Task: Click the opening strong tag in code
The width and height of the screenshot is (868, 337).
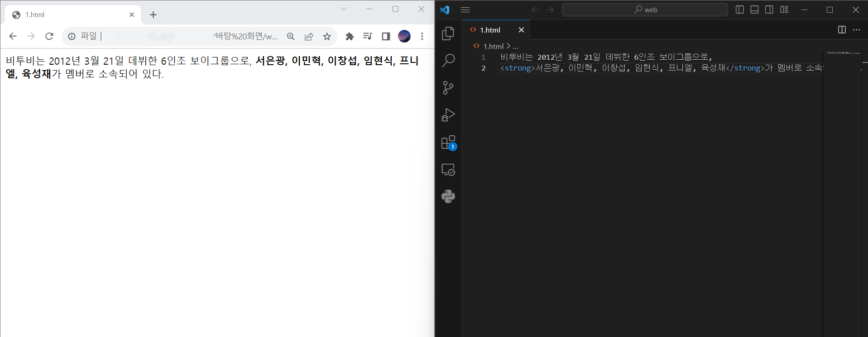Action: click(x=518, y=68)
